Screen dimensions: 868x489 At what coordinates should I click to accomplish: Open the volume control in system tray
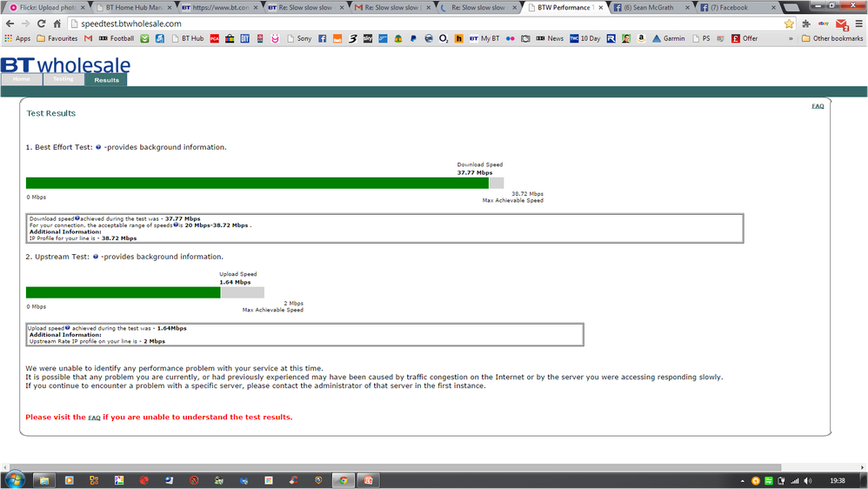(x=808, y=480)
